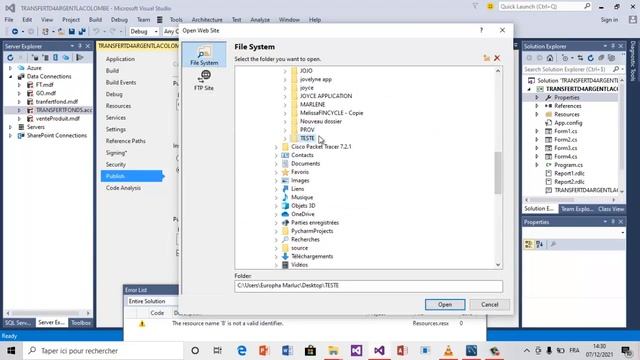Select Code Analysis properties page
640x360 pixels.
tap(123, 188)
